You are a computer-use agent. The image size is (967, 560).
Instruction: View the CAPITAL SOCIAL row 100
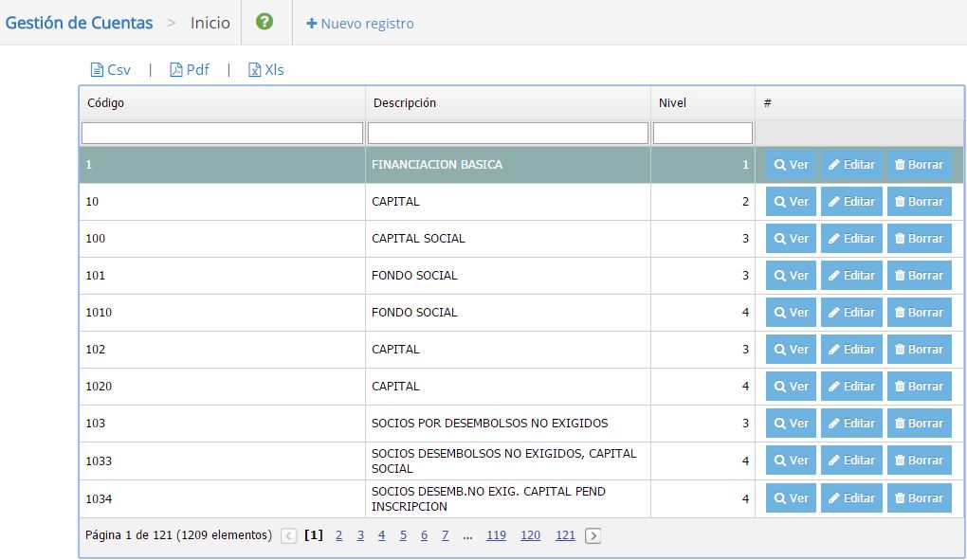pyautogui.click(x=791, y=239)
